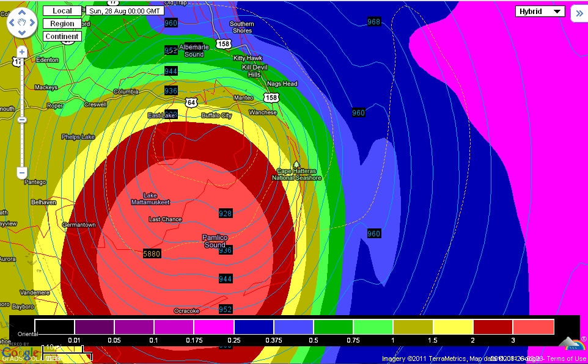
Task: Pan the map right with the arrow control
Action: 32,23
